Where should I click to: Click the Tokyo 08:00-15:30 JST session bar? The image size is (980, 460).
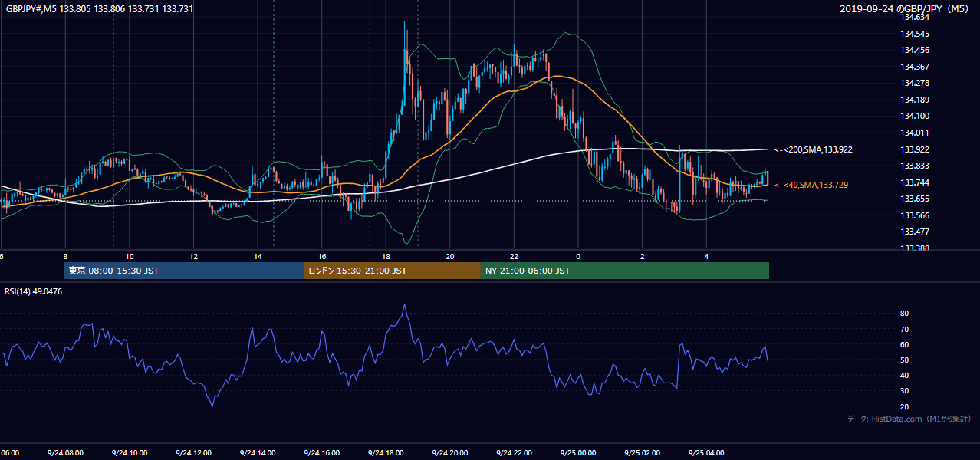click(x=184, y=271)
